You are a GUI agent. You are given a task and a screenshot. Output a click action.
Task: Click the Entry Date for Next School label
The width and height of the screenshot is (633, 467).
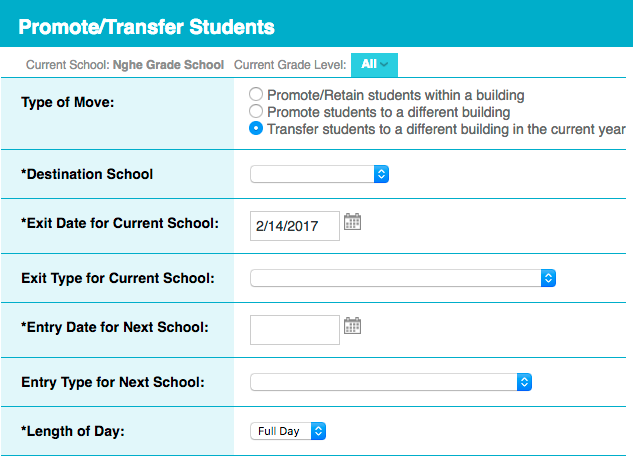tap(114, 326)
